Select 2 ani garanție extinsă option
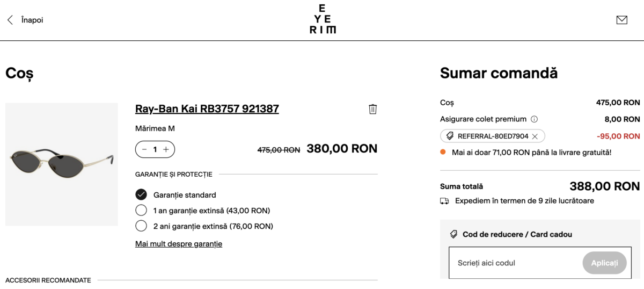The height and width of the screenshot is (289, 644). (x=141, y=226)
